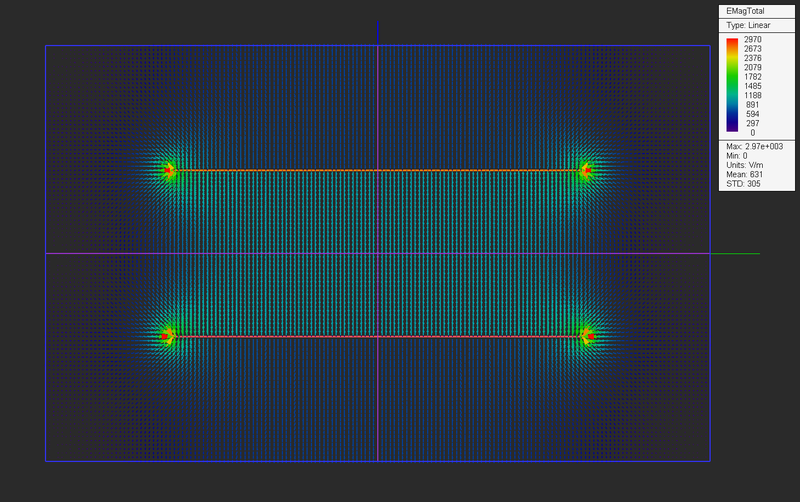Viewport: 800px width, 502px height.
Task: Click the Max: 2.97e+003 statistic
Action: click(x=755, y=146)
